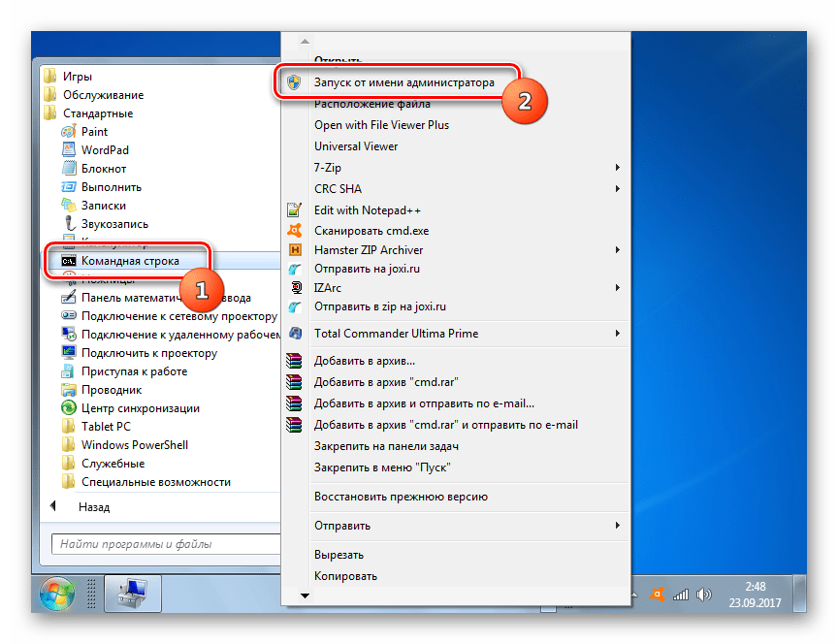Click the Windows Start orb

click(x=56, y=595)
